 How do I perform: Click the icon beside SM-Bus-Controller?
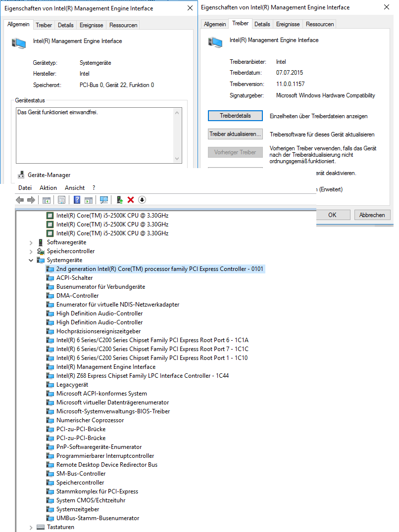(x=50, y=474)
